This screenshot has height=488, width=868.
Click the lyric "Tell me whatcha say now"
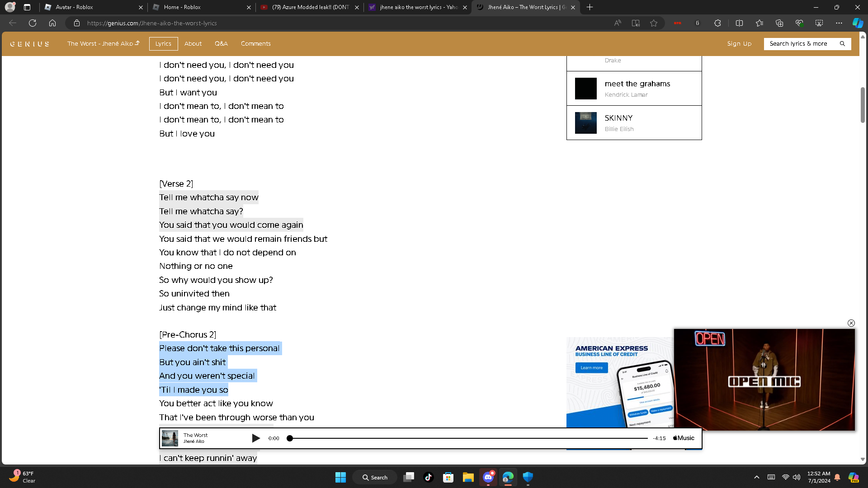click(x=209, y=197)
